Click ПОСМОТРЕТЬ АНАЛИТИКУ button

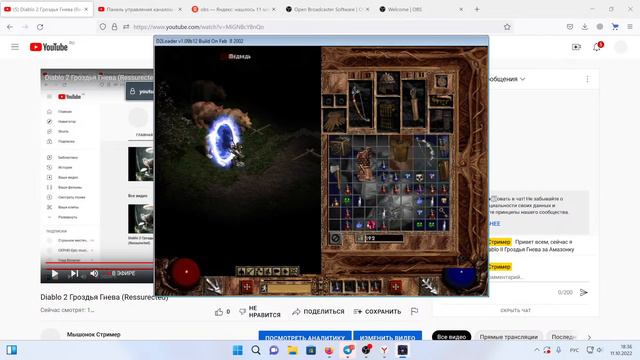tap(305, 337)
